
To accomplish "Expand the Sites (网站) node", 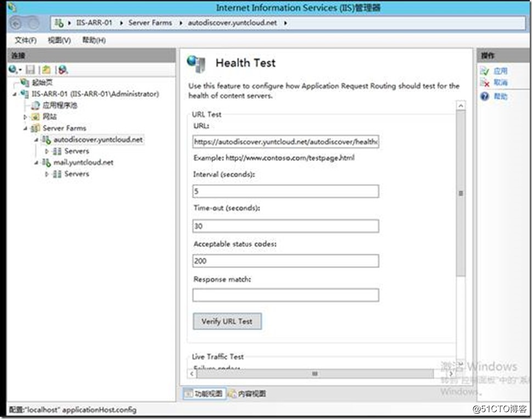I will click(x=25, y=117).
